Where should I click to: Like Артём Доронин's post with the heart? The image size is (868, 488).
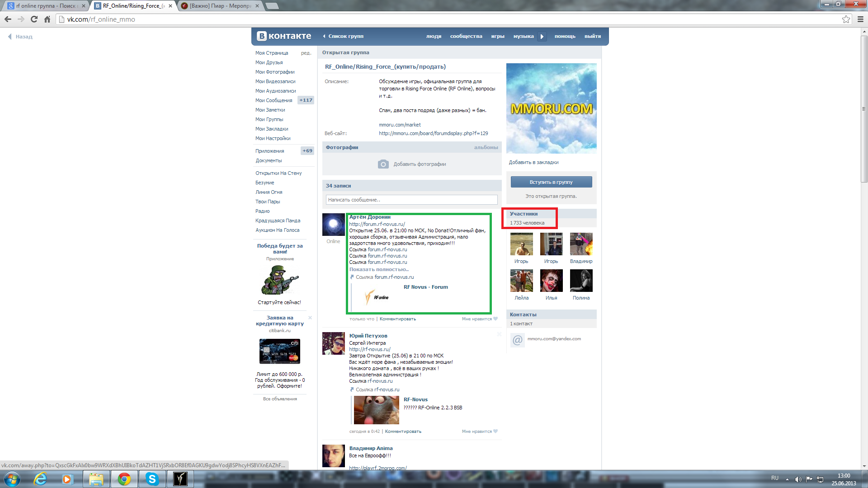tap(495, 319)
